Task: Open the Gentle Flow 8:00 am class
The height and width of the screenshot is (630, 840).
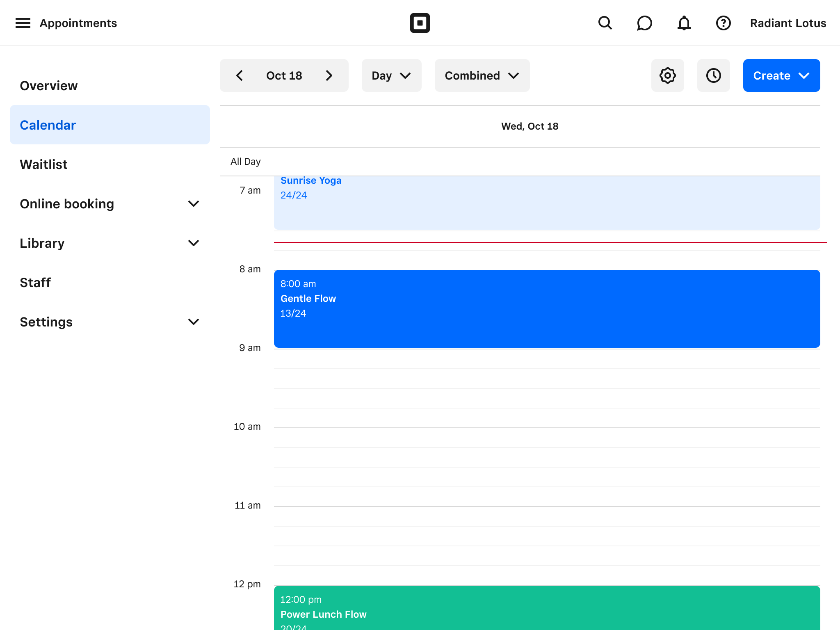Action: [547, 308]
